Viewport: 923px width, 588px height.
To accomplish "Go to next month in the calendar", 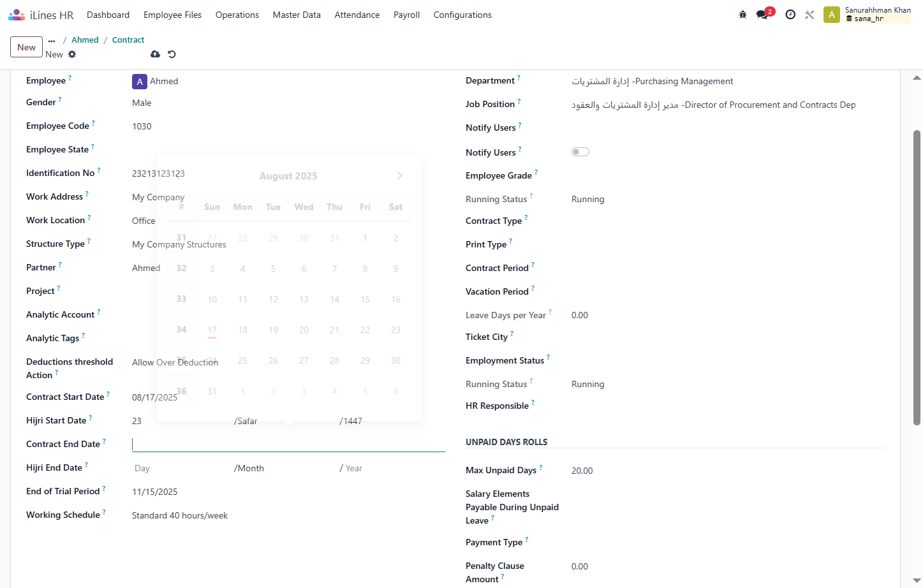I will point(399,175).
